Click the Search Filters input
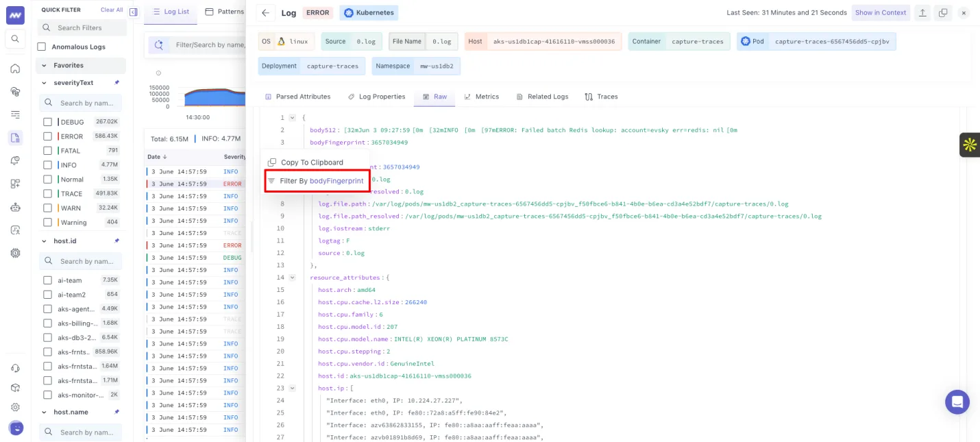Screen dimensions: 980x442 pos(82,28)
